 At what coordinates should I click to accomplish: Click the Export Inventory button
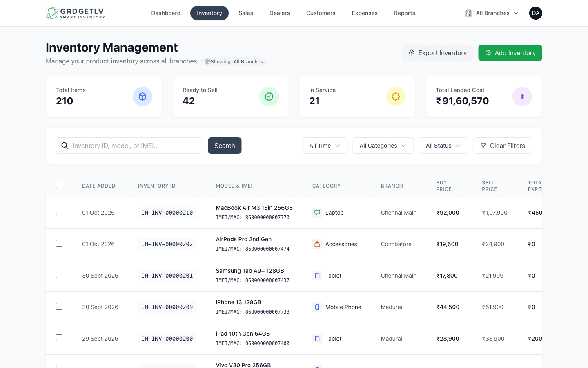tap(438, 53)
